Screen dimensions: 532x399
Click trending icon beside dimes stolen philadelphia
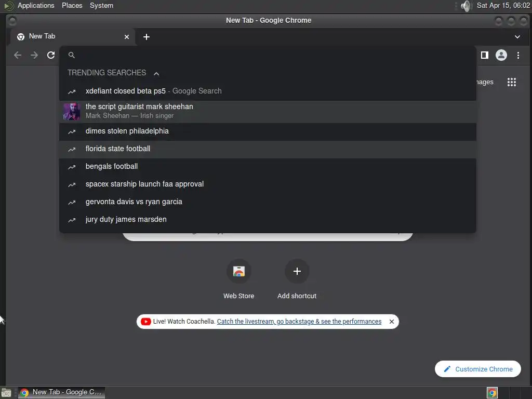[x=72, y=131]
